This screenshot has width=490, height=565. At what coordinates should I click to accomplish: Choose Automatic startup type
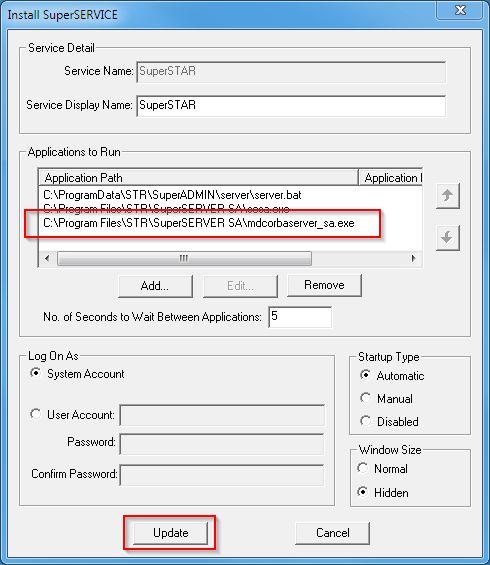366,375
